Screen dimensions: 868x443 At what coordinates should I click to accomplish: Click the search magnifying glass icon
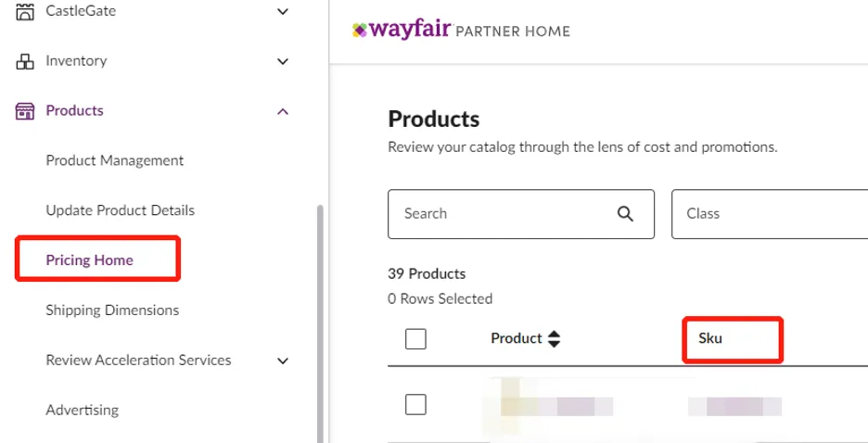pos(625,214)
